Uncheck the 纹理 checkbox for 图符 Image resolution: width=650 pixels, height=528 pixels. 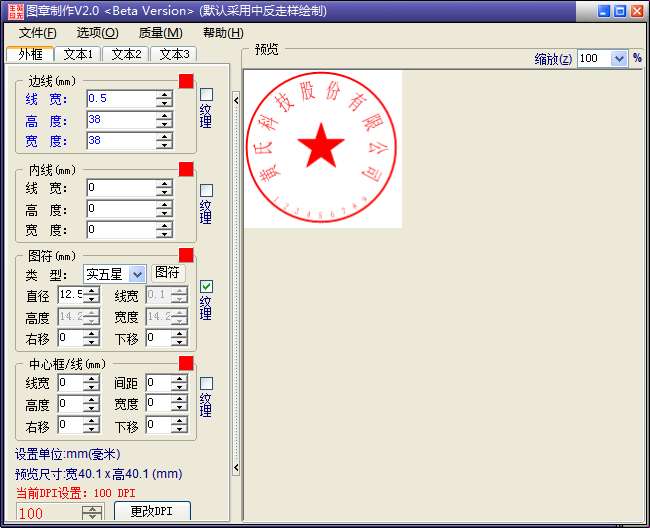pos(206,287)
